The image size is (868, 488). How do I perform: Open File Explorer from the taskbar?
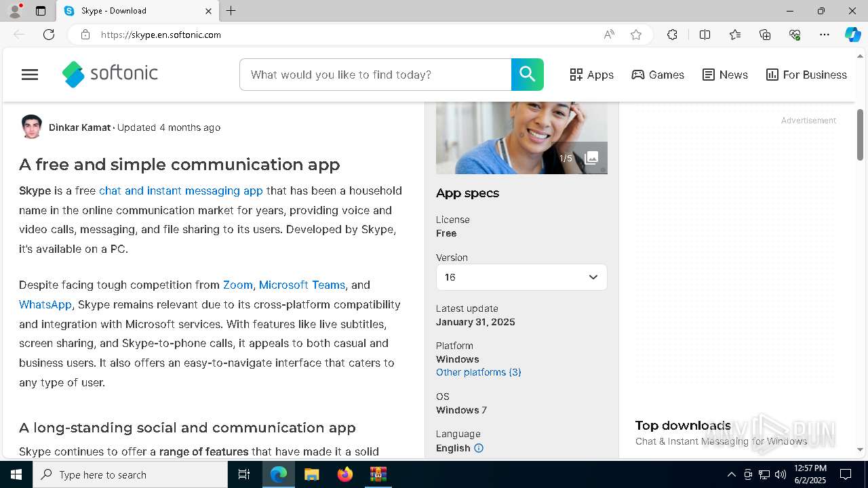(x=311, y=474)
